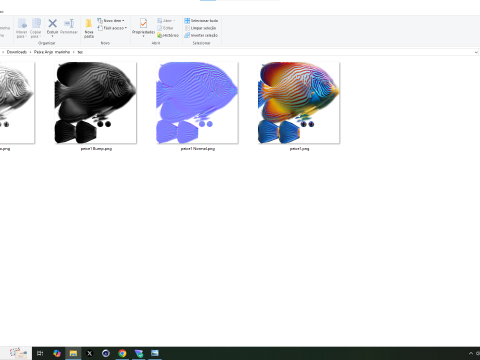Click File Explorer in the taskbar
The height and width of the screenshot is (360, 480).
73,353
